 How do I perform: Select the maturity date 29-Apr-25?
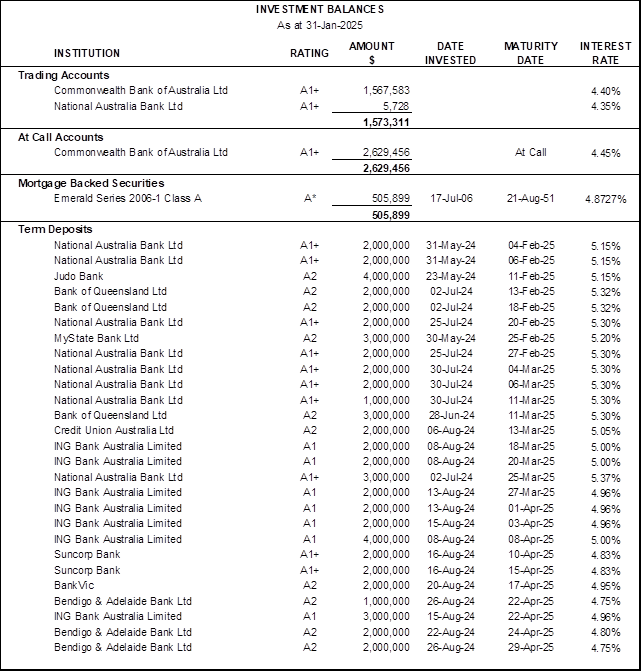click(x=531, y=647)
